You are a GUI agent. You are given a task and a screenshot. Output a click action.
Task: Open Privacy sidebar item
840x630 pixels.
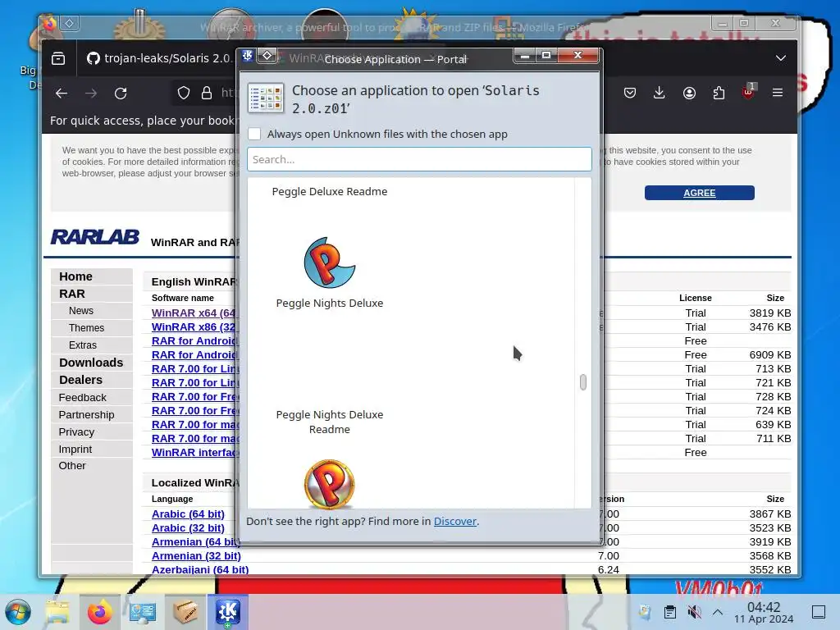[x=76, y=431]
